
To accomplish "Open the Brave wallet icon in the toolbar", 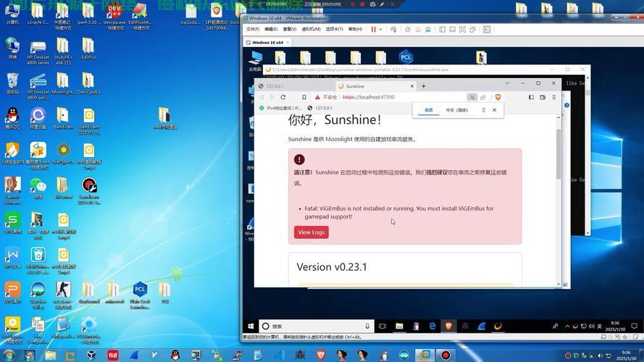I will click(543, 97).
